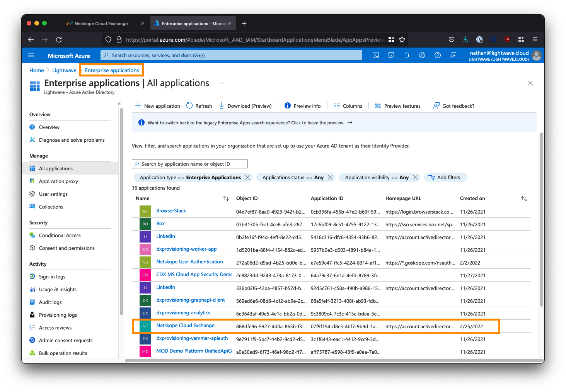Open directories and subscriptions filter icon
Viewport: 566px width, 392px height.
click(391, 56)
